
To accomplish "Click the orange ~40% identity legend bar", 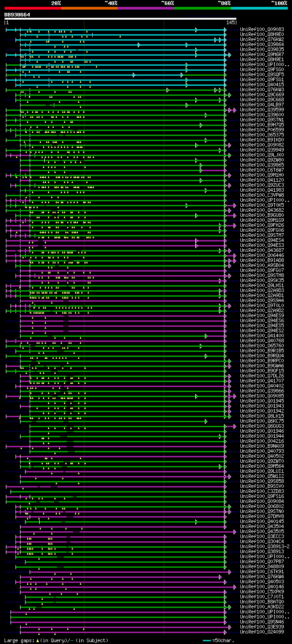I will click(x=89, y=8).
